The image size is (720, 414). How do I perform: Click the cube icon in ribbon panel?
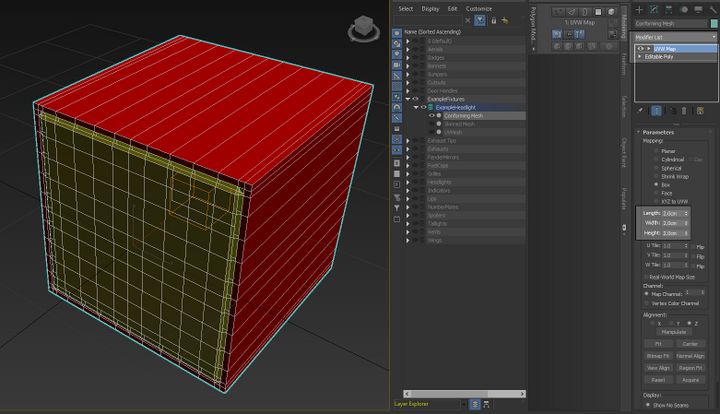611,12
